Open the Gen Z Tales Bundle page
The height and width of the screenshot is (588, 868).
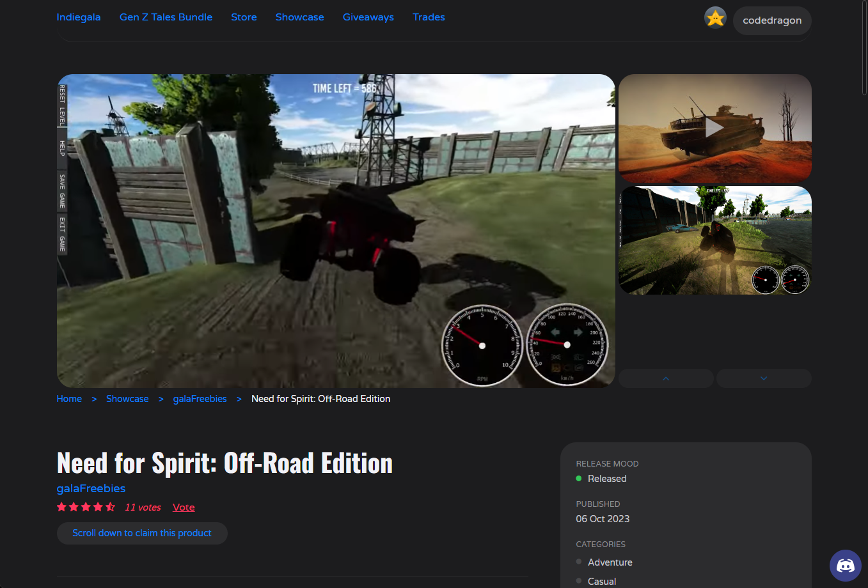coord(166,17)
